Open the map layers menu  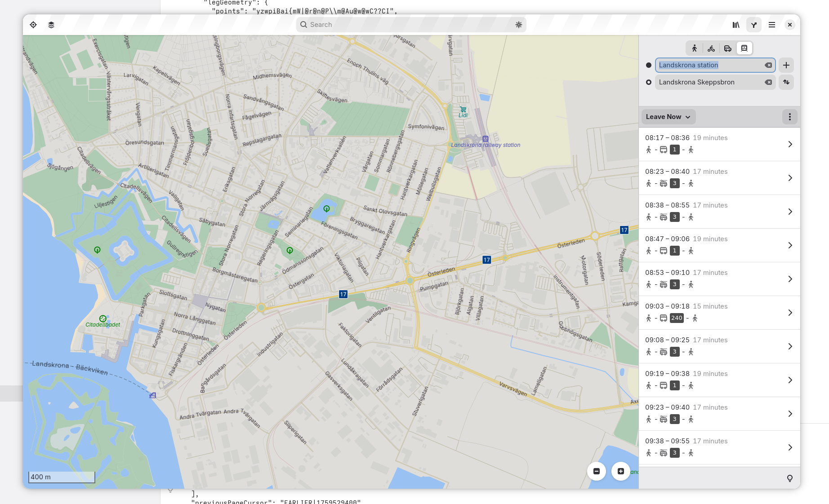51,25
